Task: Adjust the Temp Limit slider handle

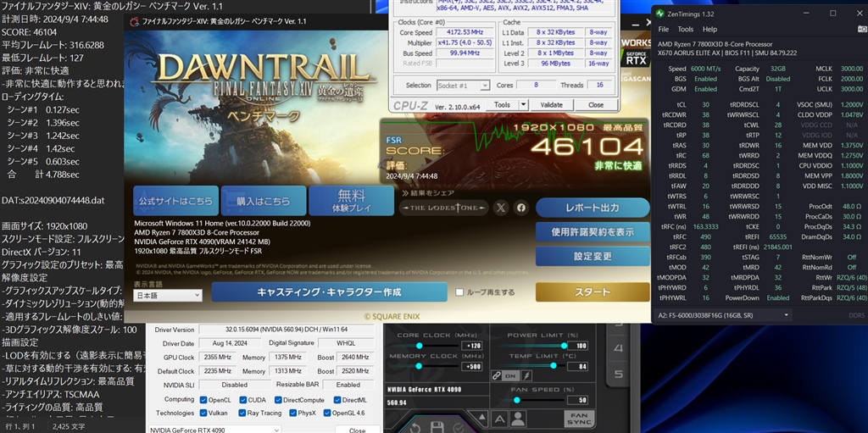Action: (x=553, y=365)
